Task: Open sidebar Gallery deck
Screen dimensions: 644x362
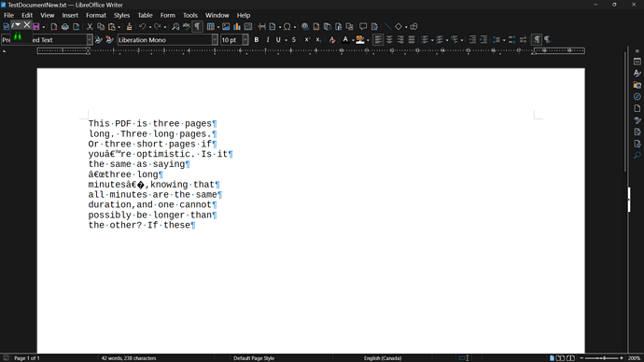Action: point(637,85)
